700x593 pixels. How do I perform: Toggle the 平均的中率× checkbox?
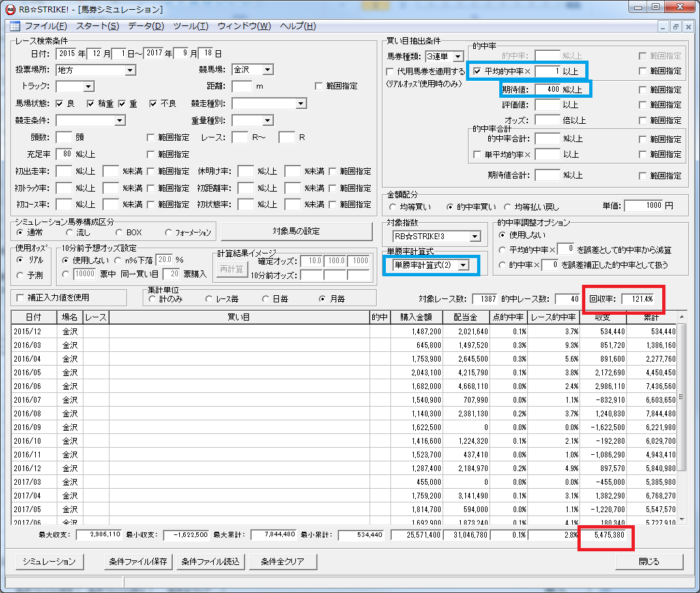tap(477, 72)
